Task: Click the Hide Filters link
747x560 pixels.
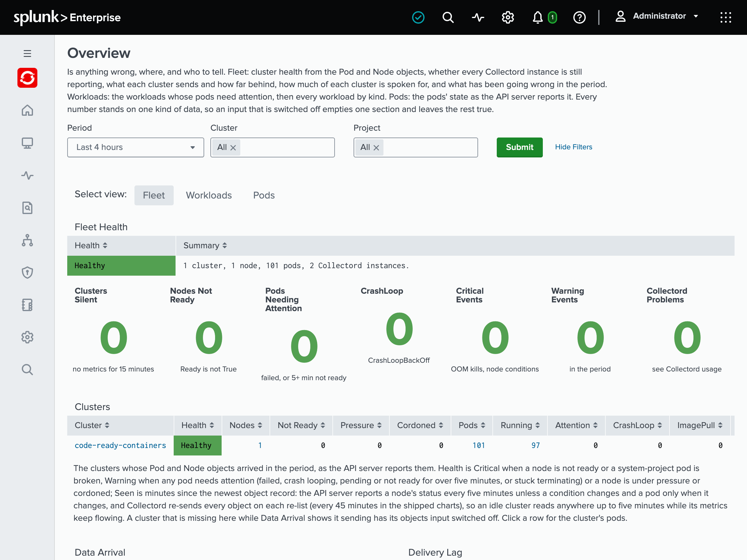Action: tap(573, 147)
